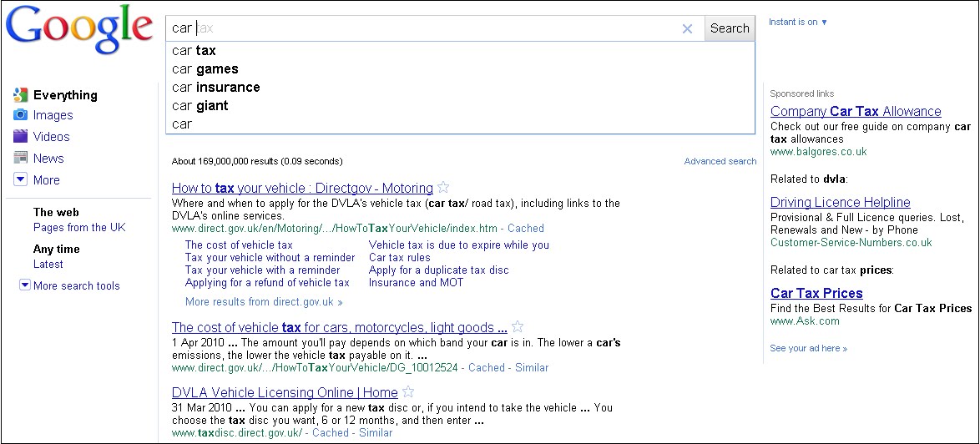Open Apply for a duplicate tax disc
The image size is (980, 444).
coord(439,270)
